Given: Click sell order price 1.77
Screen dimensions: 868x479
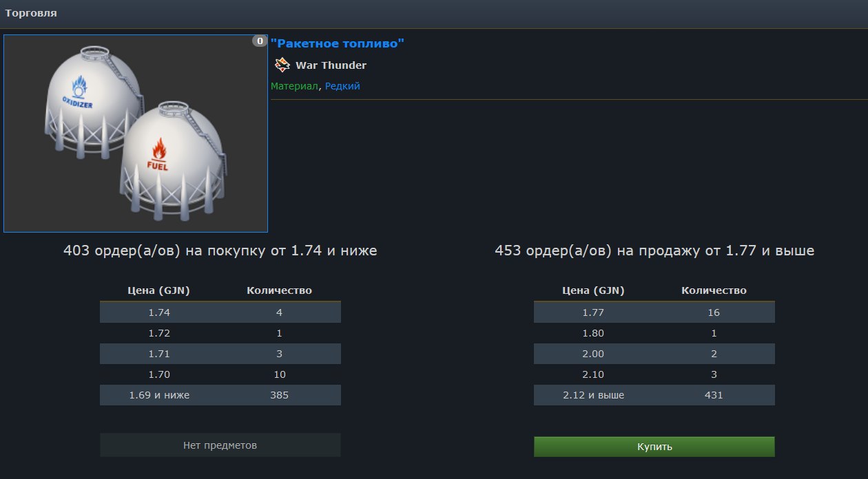Looking at the screenshot, I should click(x=593, y=312).
